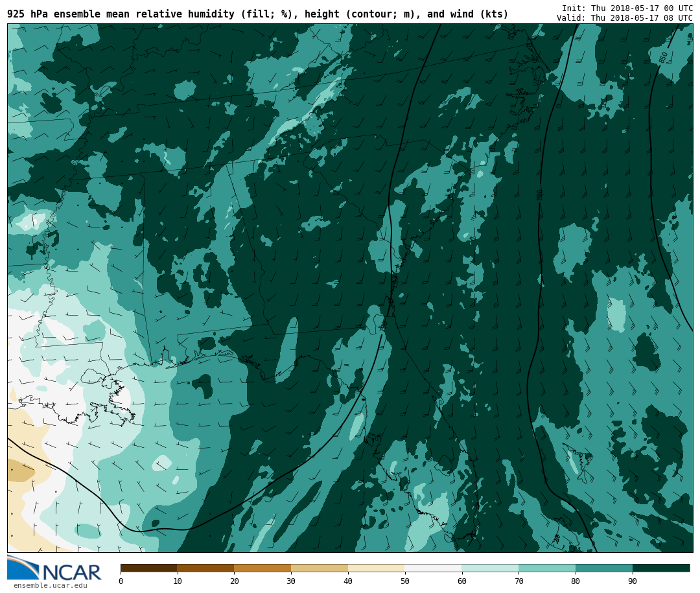Screen dimensions: 700x593
Task: Click the 80-90 teal colorbar segment
Action: pyautogui.click(x=604, y=568)
